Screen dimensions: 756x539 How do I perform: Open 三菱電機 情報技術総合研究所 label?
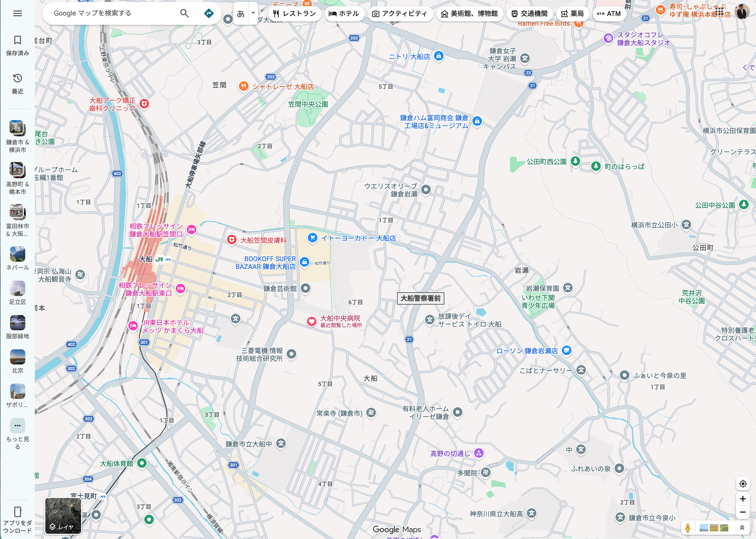pos(259,355)
